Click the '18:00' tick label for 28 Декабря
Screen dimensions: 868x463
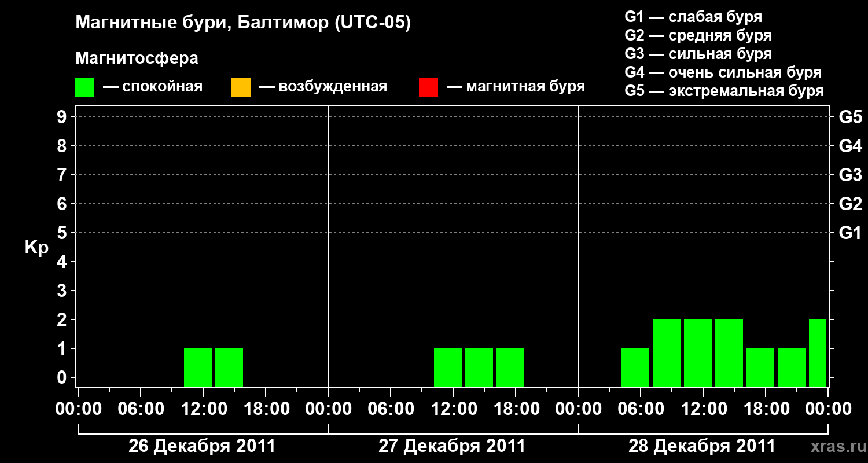pyautogui.click(x=766, y=409)
